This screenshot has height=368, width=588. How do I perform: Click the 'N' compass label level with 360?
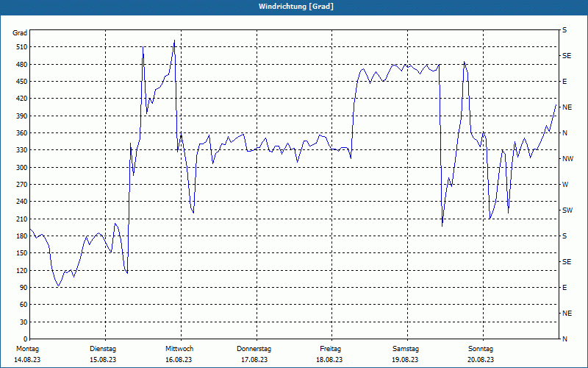[564, 133]
